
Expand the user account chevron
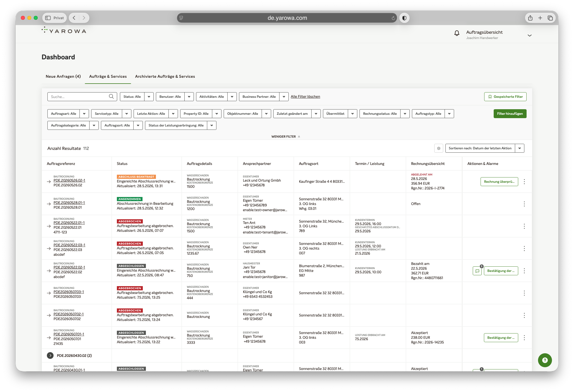pos(530,35)
